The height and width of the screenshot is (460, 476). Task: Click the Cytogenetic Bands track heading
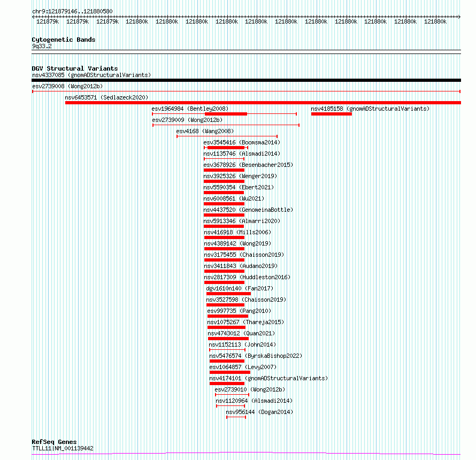coord(64,40)
